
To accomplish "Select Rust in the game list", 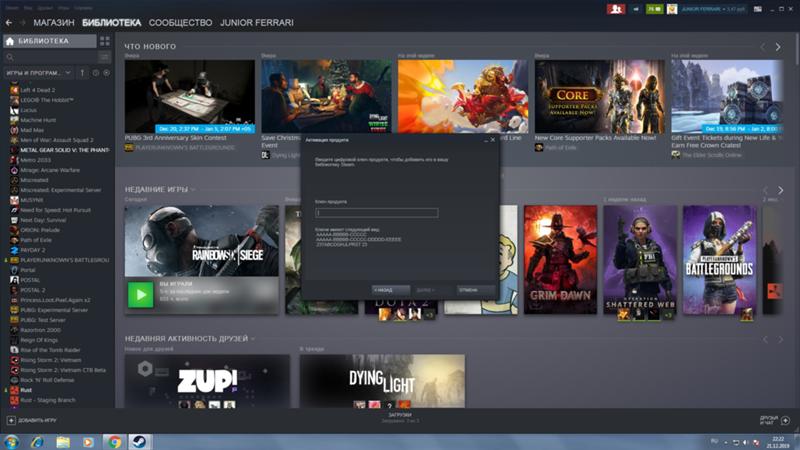I will (26, 390).
